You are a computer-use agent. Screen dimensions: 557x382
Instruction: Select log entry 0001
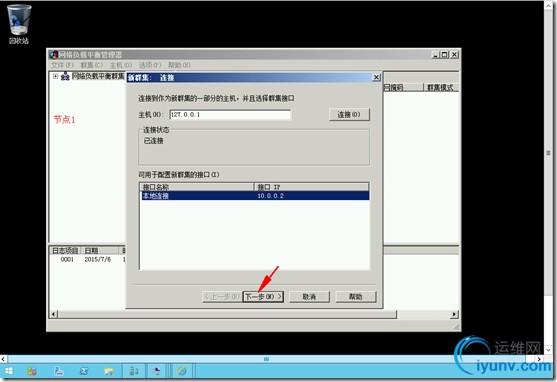pyautogui.click(x=67, y=260)
